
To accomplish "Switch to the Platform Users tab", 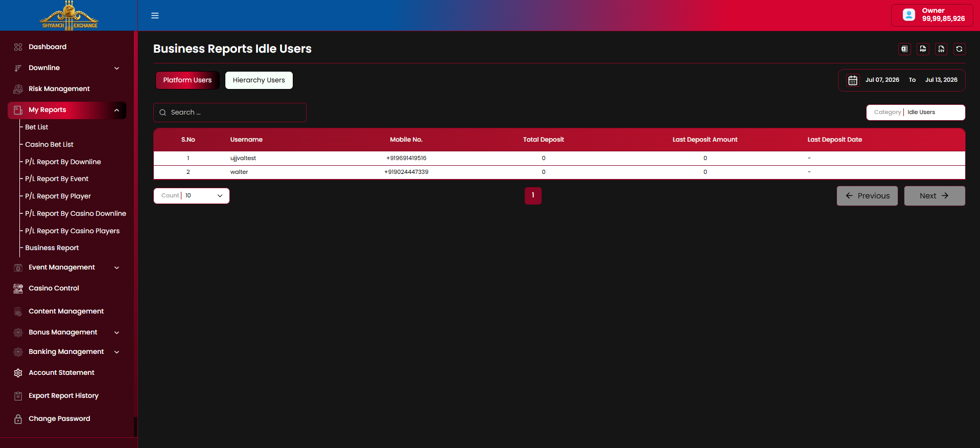I will coord(188,80).
